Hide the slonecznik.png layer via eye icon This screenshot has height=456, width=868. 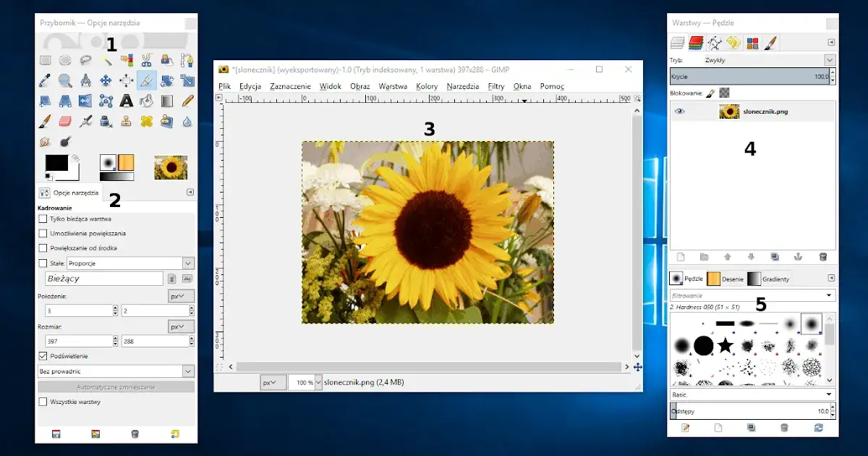coord(680,111)
